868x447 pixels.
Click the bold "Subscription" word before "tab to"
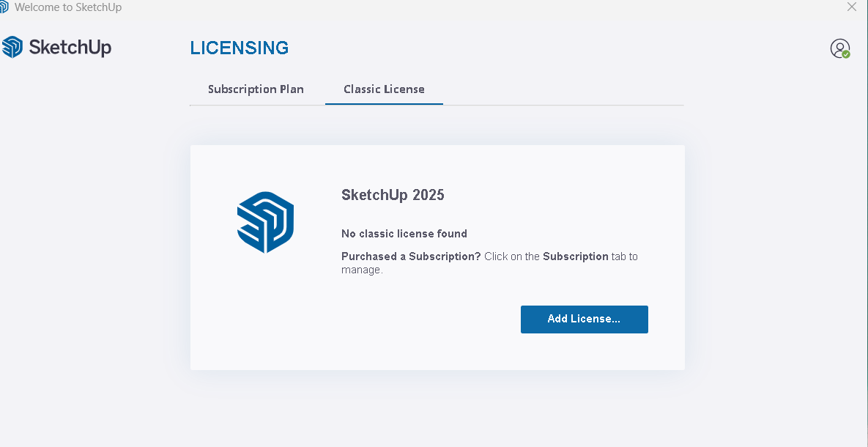click(x=575, y=256)
